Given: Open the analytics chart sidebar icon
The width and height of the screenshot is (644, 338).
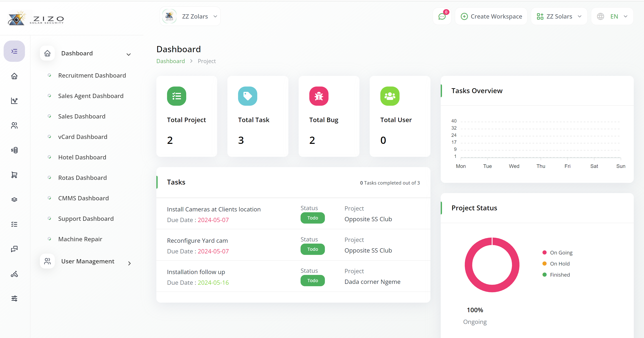Looking at the screenshot, I should (14, 101).
